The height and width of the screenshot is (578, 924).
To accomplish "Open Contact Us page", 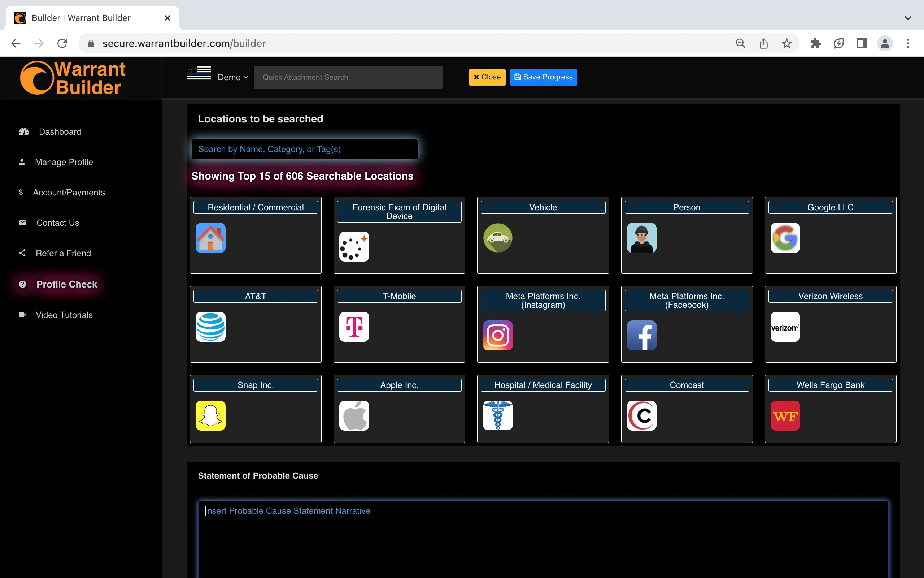I will 58,223.
